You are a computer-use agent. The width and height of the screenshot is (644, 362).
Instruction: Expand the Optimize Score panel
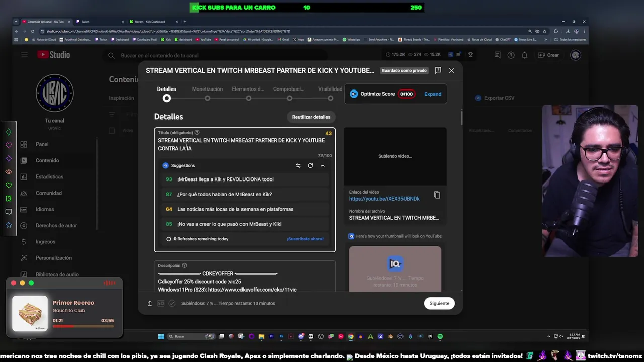point(433,94)
